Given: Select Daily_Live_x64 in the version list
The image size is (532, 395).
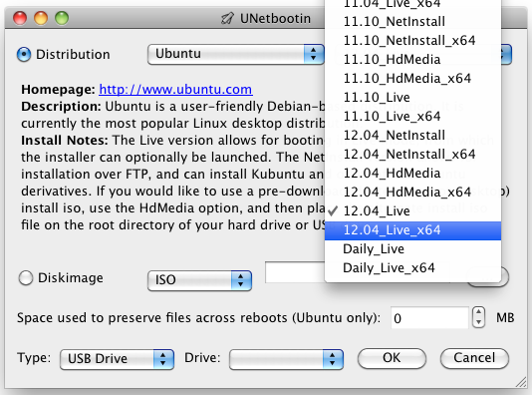Looking at the screenshot, I should (412, 268).
